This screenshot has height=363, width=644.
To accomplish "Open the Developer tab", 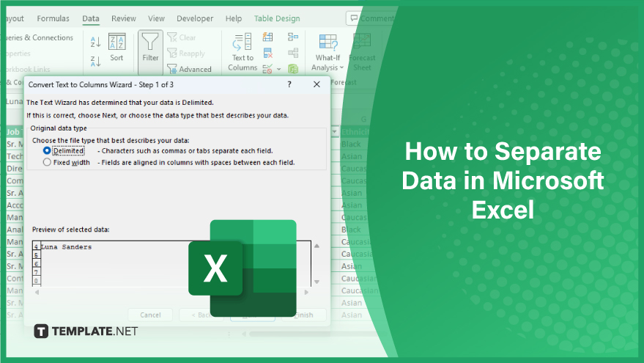I will [195, 18].
